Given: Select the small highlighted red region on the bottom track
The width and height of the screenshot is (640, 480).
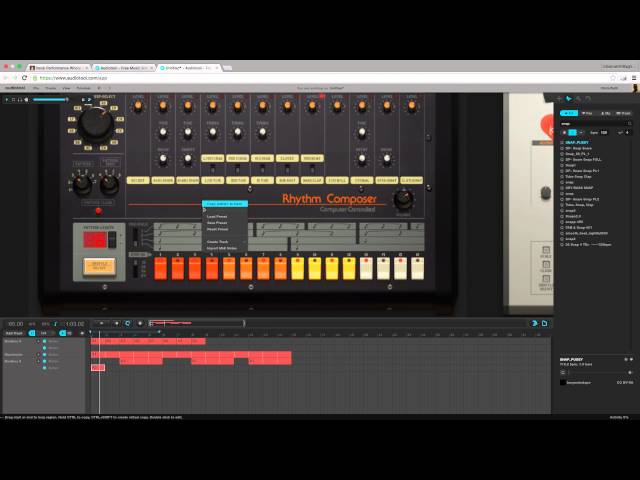Looking at the screenshot, I should tap(98, 368).
